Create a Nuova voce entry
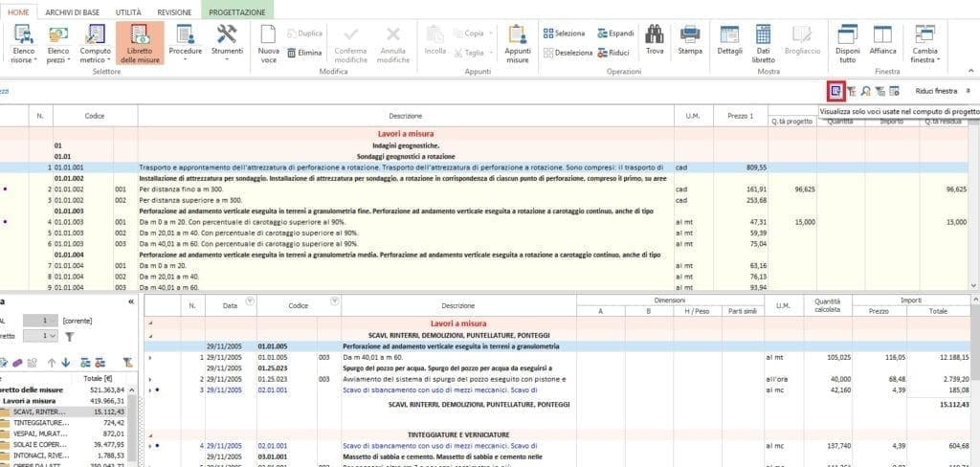 tap(268, 43)
